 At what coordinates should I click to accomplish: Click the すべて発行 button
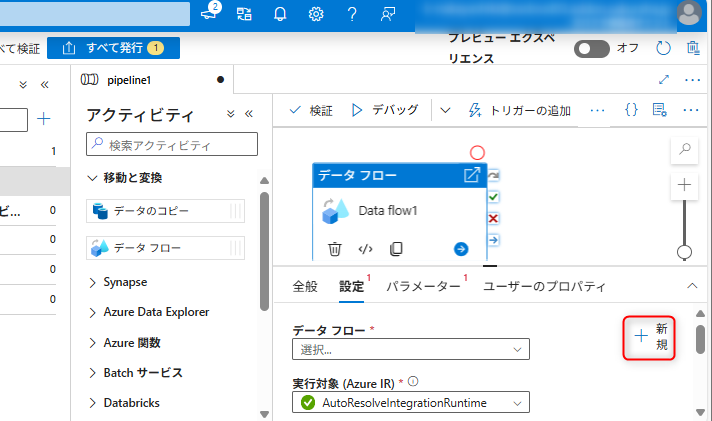[x=113, y=48]
